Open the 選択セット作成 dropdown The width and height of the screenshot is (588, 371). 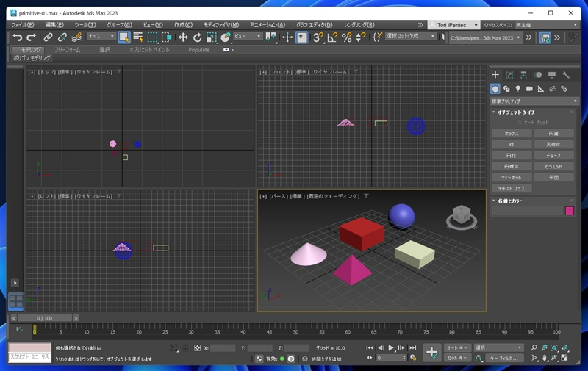410,36
